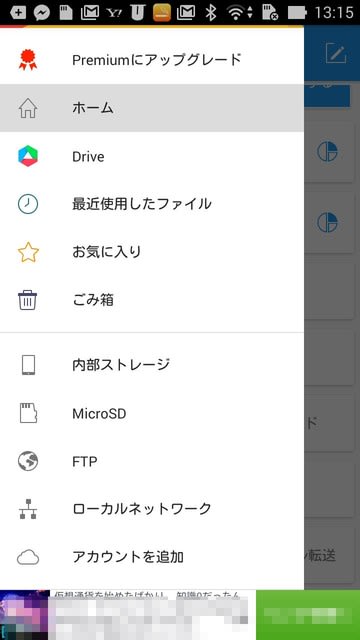Tap the network tree icon ローカルネットワーク
360x640 pixels.
[x=28, y=509]
